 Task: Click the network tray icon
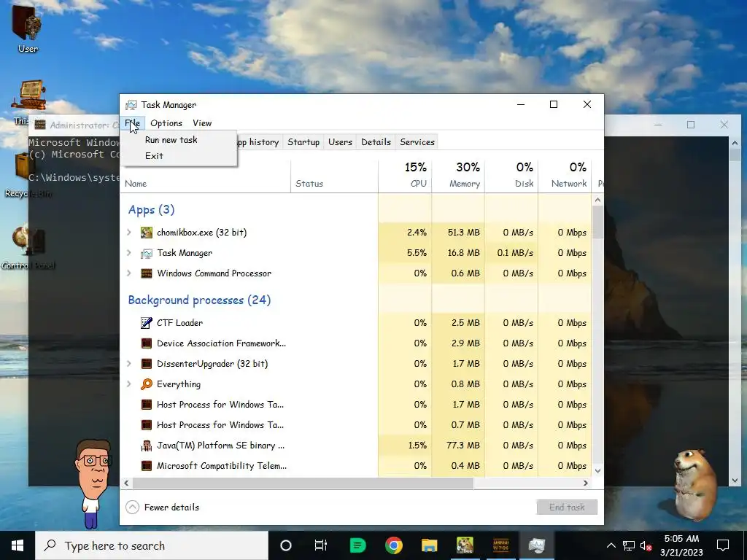(x=629, y=545)
